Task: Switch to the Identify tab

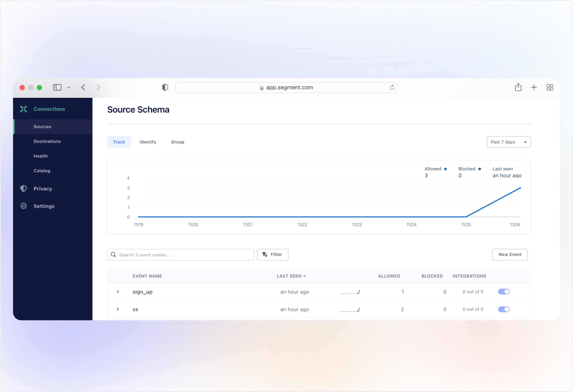Action: [148, 142]
